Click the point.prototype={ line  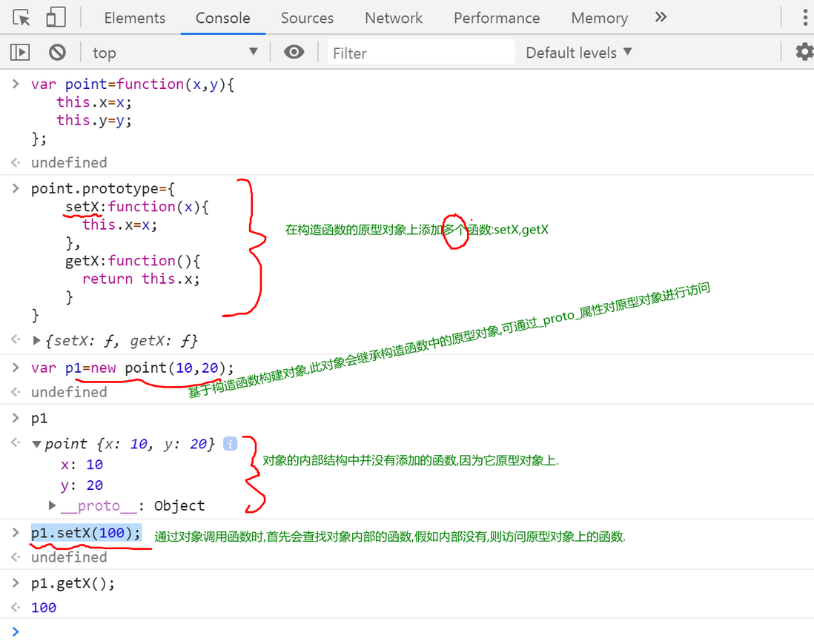pyautogui.click(x=103, y=188)
